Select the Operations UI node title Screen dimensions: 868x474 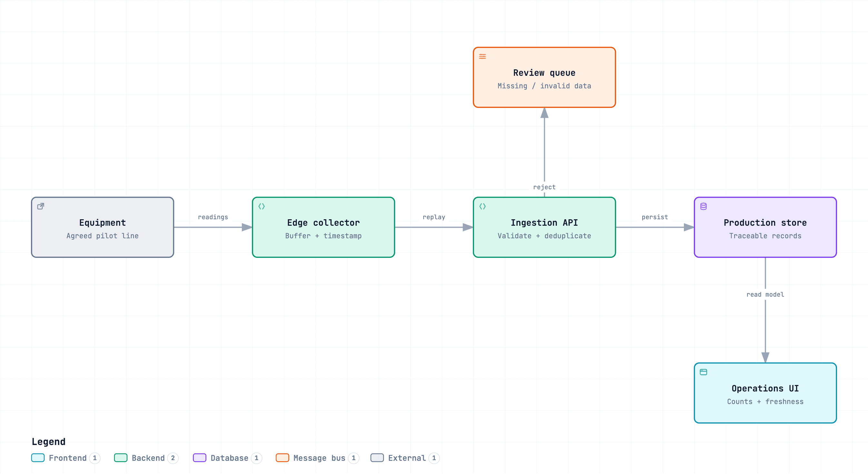tap(765, 389)
